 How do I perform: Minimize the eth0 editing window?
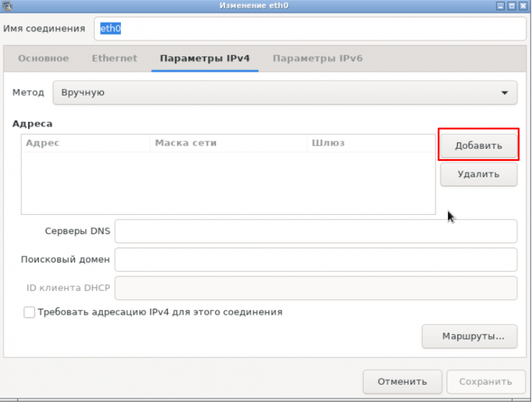coord(500,6)
